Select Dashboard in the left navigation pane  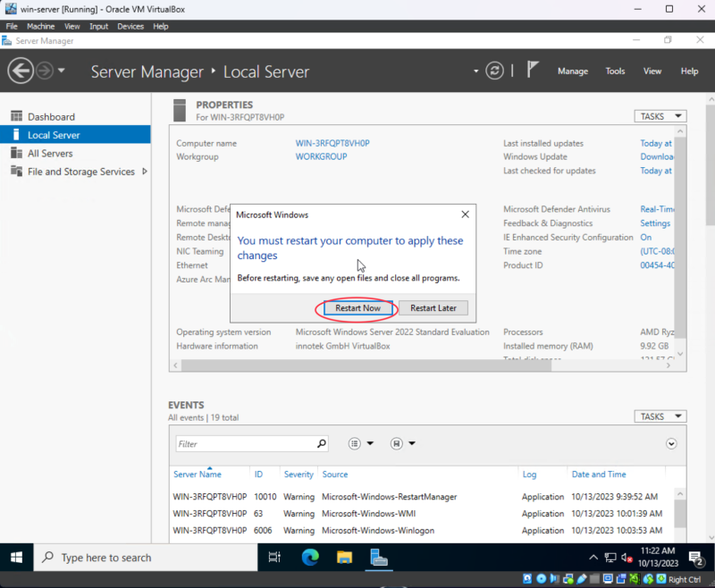click(51, 117)
